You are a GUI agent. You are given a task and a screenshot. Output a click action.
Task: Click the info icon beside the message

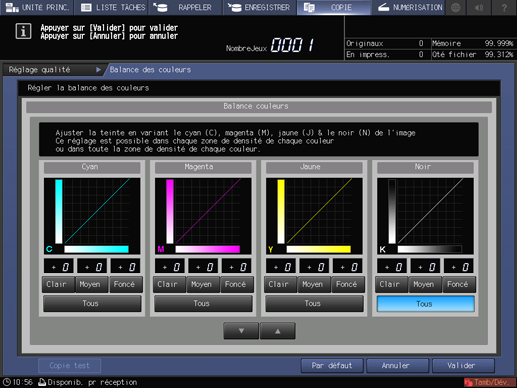click(23, 31)
